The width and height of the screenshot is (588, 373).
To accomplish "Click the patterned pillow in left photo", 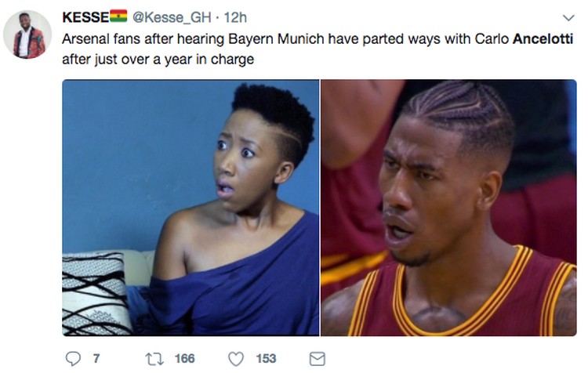I will (x=96, y=294).
